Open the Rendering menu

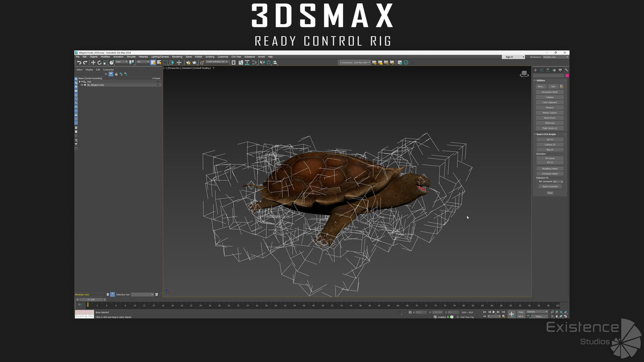pyautogui.click(x=177, y=57)
